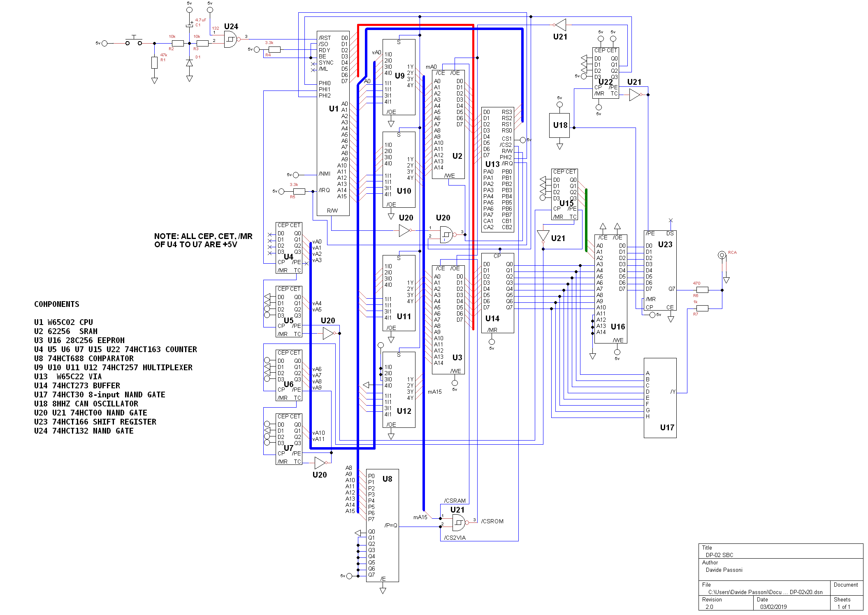Click the U24 Schmitt NAND gate symbol
This screenshot has height=615, width=868.
point(230,40)
